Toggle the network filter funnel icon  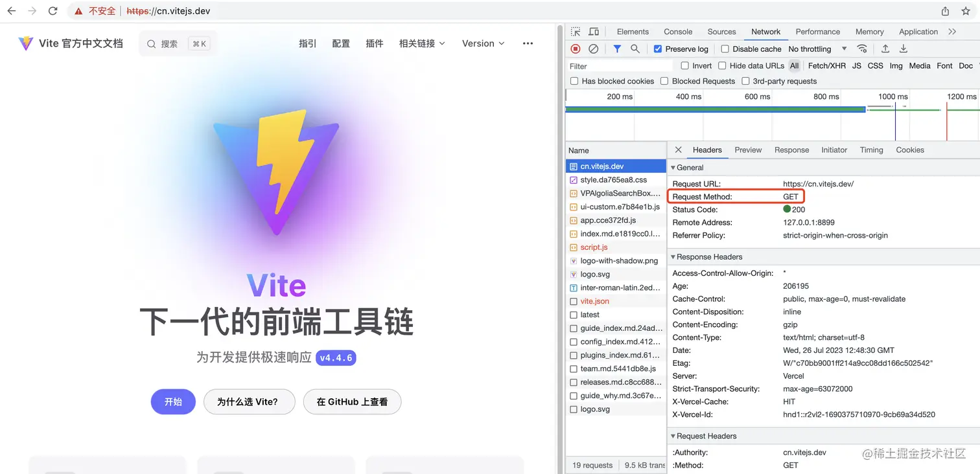[617, 49]
